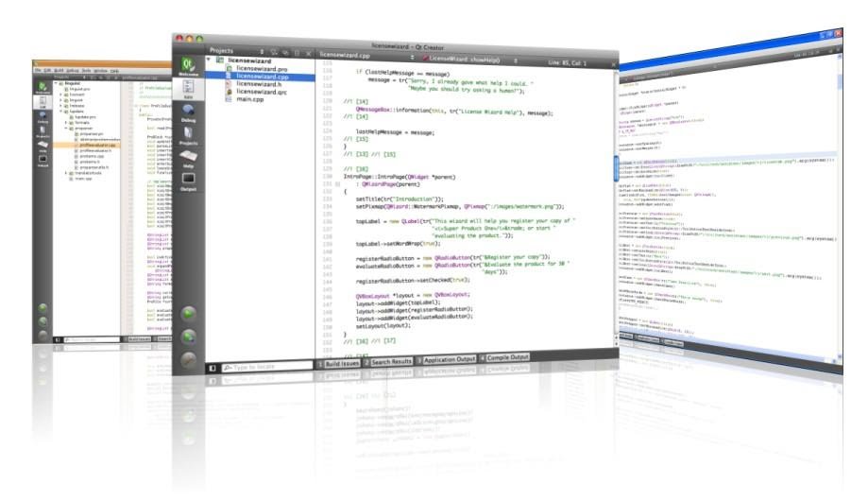Click the filter icon in Projects pane header
Image resolution: width=868 pixels, height=501 pixels.
click(x=274, y=52)
